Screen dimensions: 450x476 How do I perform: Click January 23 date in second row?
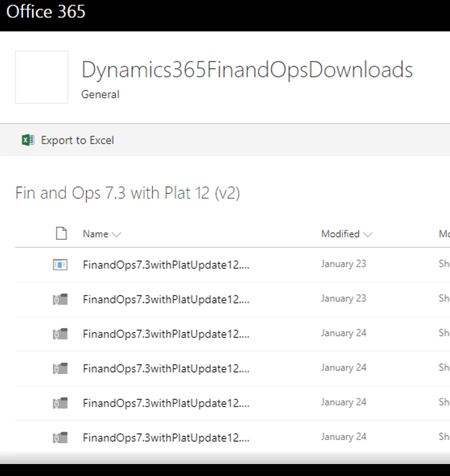[344, 299]
